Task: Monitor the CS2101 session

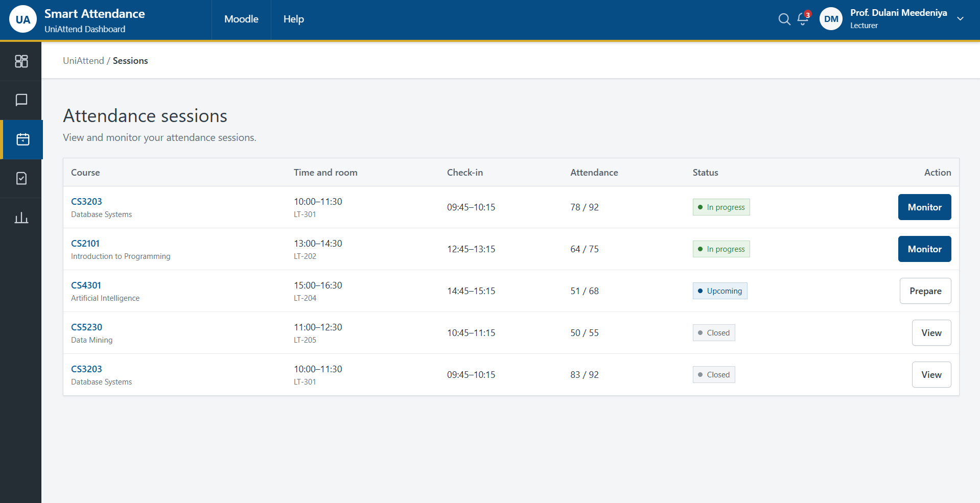Action: point(924,249)
